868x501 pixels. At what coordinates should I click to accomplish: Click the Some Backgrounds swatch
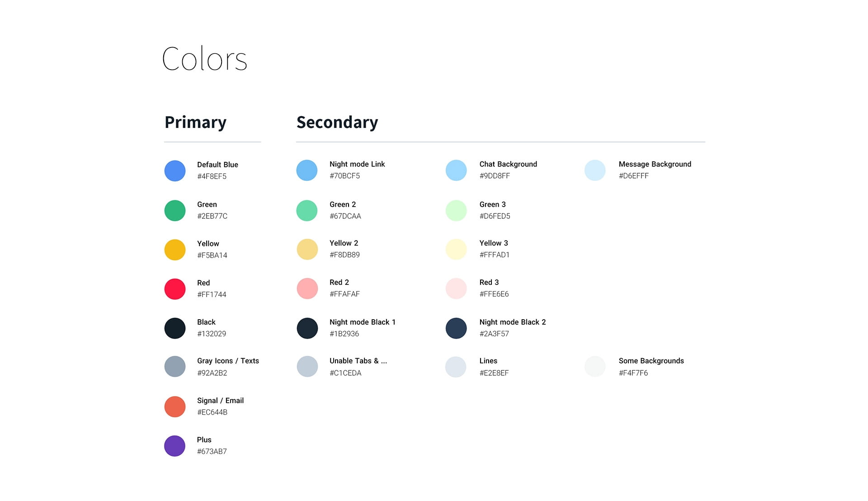595,367
